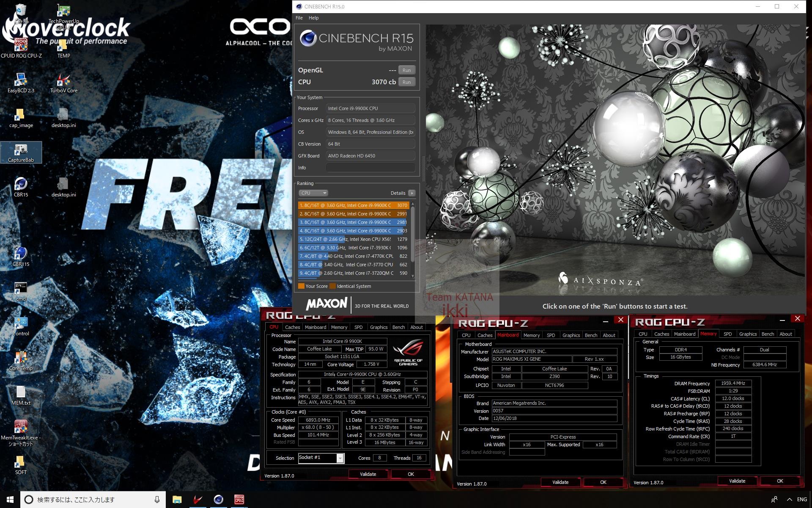This screenshot has width=812, height=508.
Task: Open Graphics tab in left CPU-Z window
Action: click(379, 327)
